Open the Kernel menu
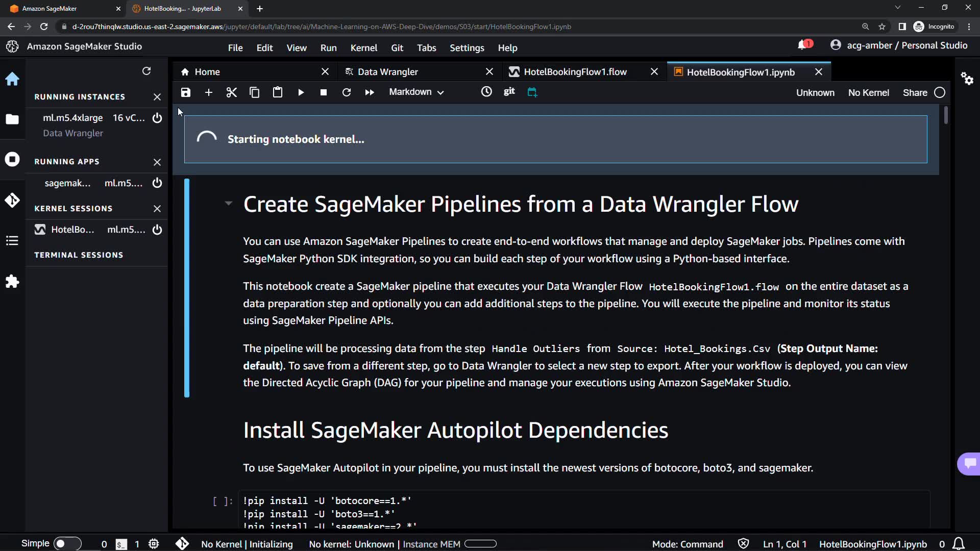980x551 pixels. [363, 48]
